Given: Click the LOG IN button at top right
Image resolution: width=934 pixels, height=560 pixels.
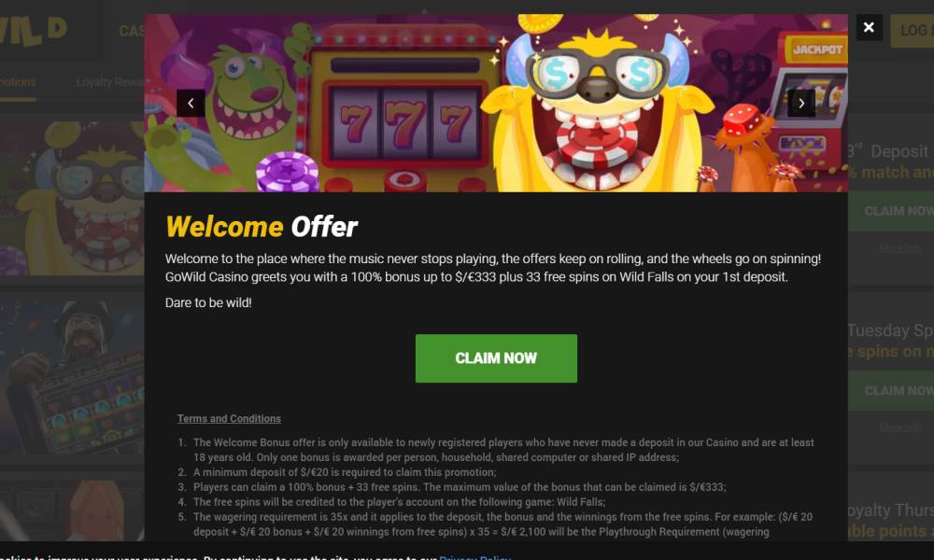Looking at the screenshot, I should tap(913, 31).
